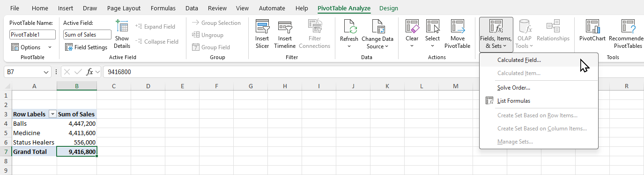Click the PivotTable Name input field
The image size is (644, 175).
point(33,35)
